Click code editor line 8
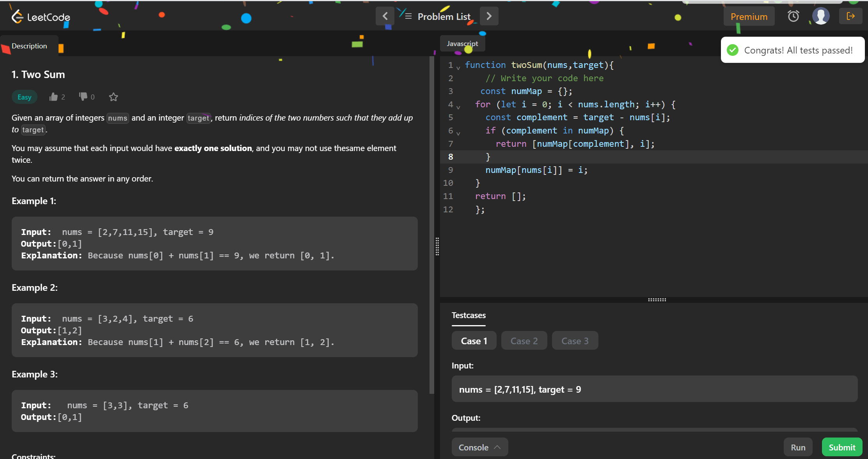 pos(585,157)
